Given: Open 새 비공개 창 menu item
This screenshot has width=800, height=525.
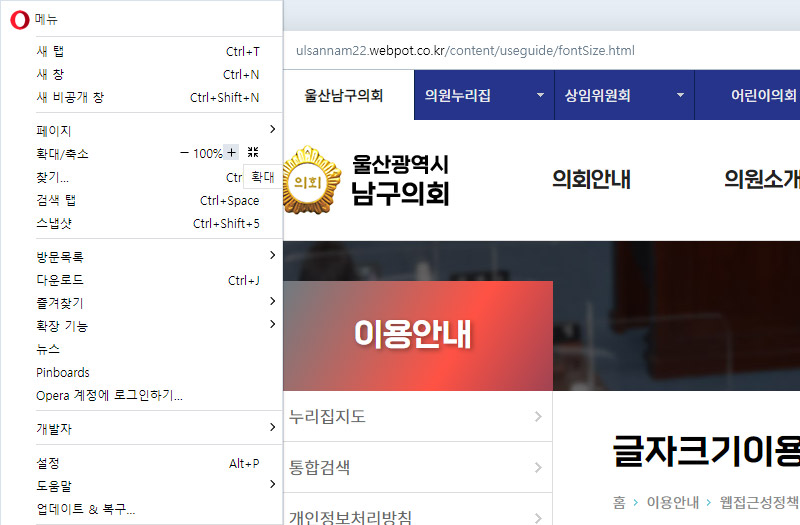Looking at the screenshot, I should click(148, 97).
